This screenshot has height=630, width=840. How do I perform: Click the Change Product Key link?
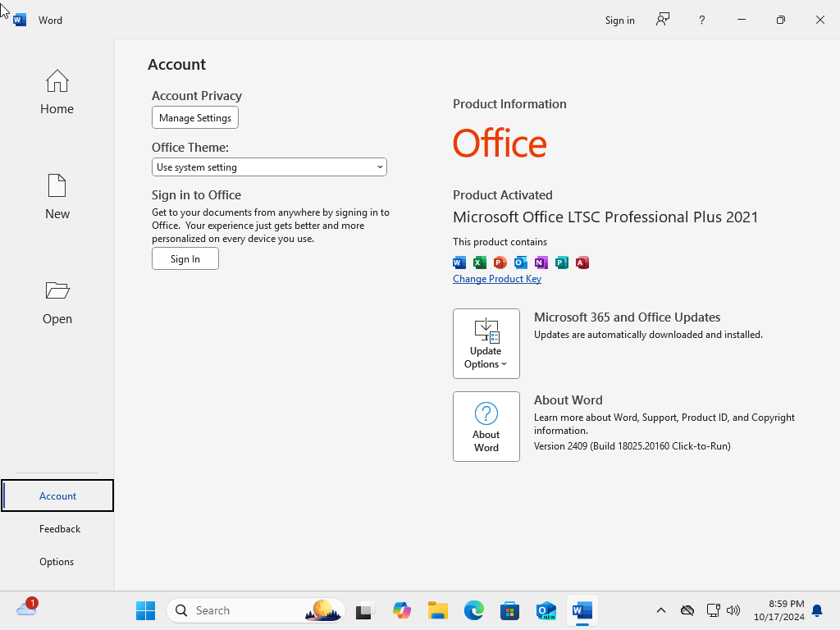[497, 279]
